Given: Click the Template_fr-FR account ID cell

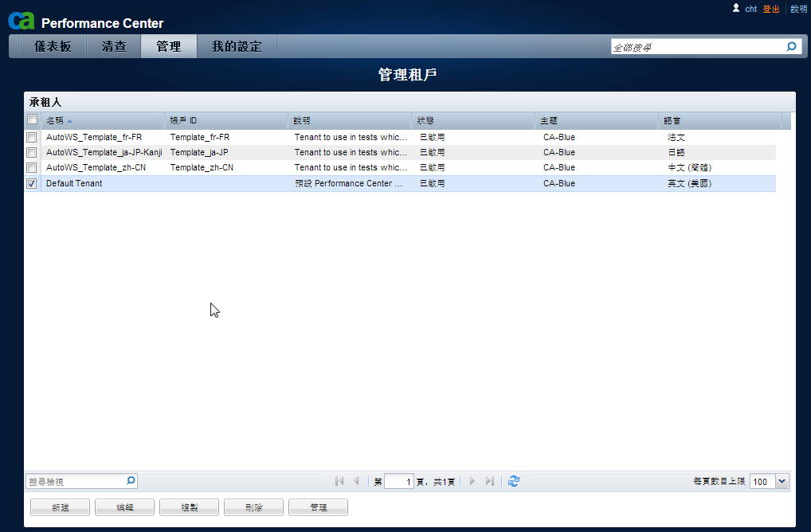Looking at the screenshot, I should point(200,137).
